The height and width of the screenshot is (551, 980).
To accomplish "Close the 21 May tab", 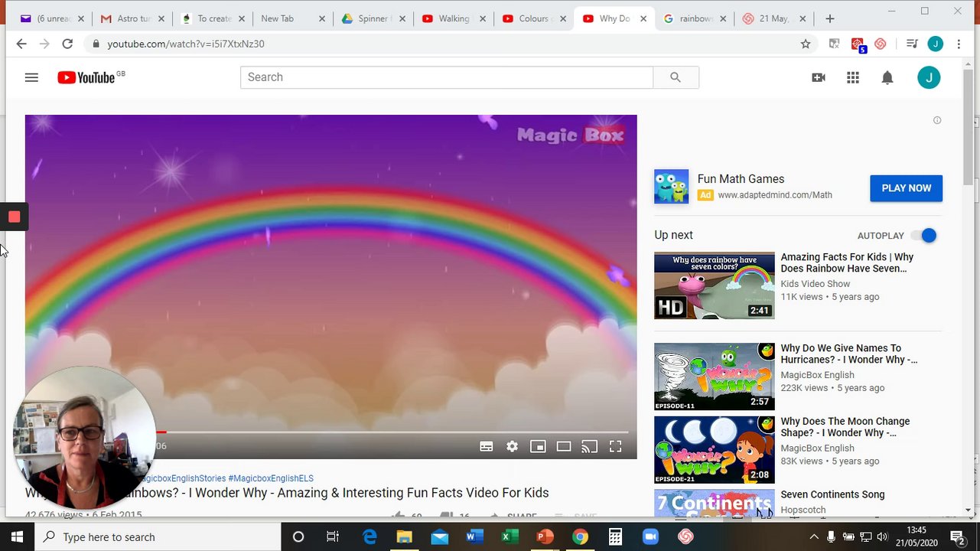I will click(803, 18).
